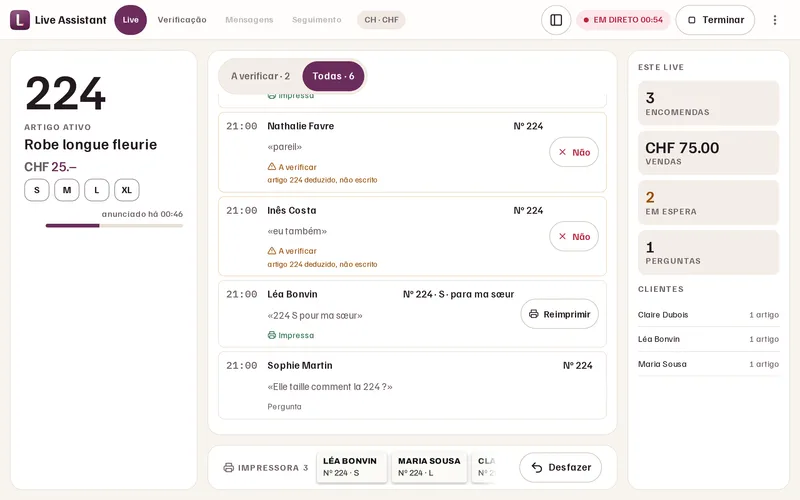Open the LÉA BONVIN print label chip

click(352, 466)
